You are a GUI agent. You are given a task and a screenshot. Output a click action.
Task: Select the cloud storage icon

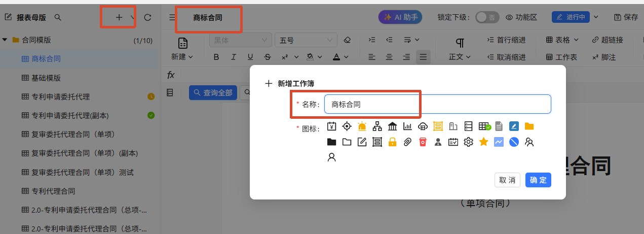(423, 126)
